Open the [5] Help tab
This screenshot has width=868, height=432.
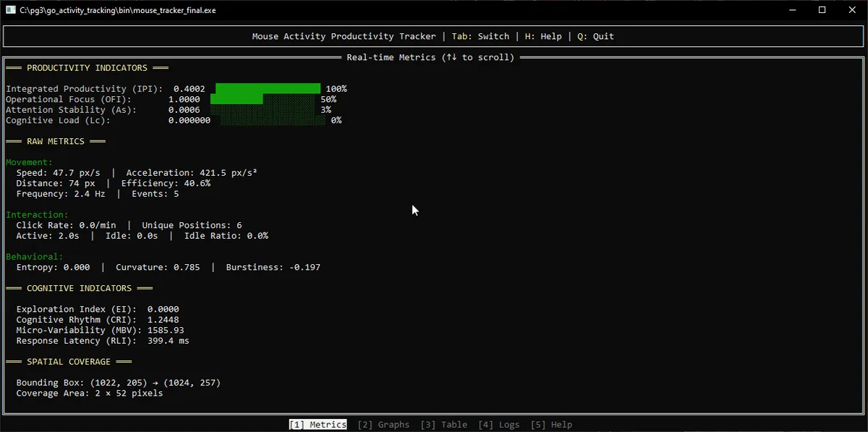[x=551, y=425]
